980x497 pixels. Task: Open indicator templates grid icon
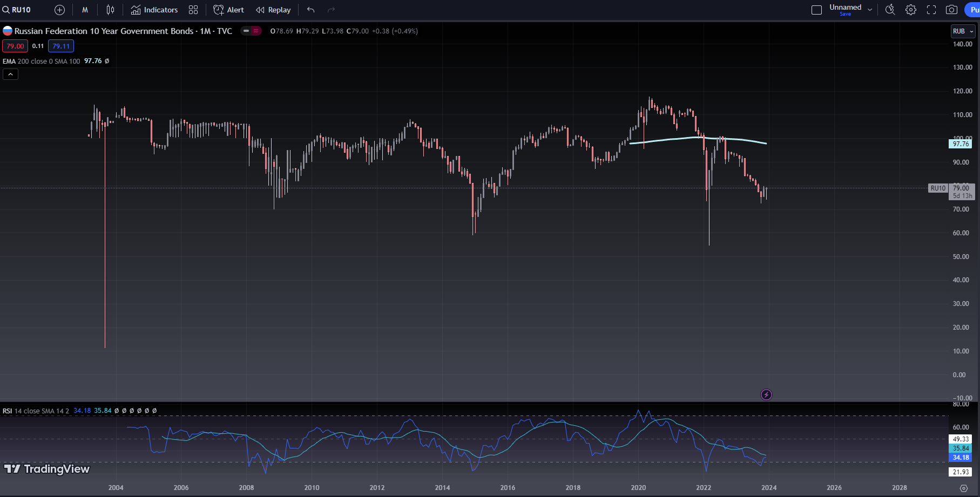[x=193, y=10]
